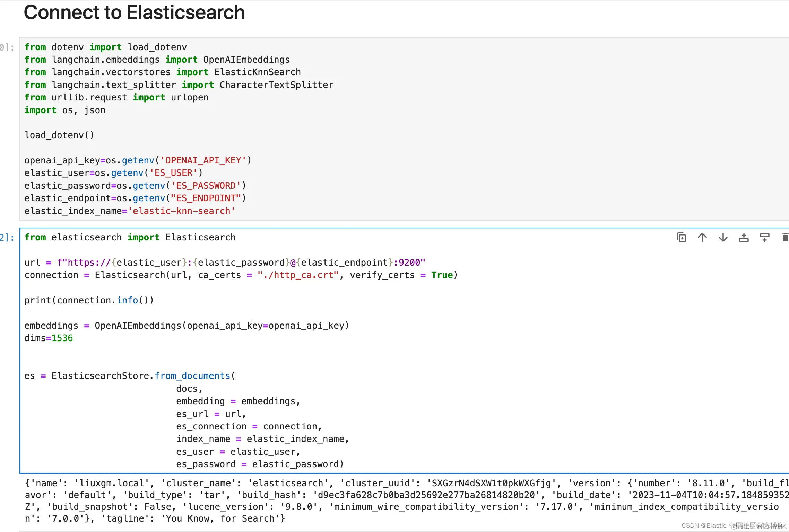
Task: Insert a new cell below
Action: point(765,238)
